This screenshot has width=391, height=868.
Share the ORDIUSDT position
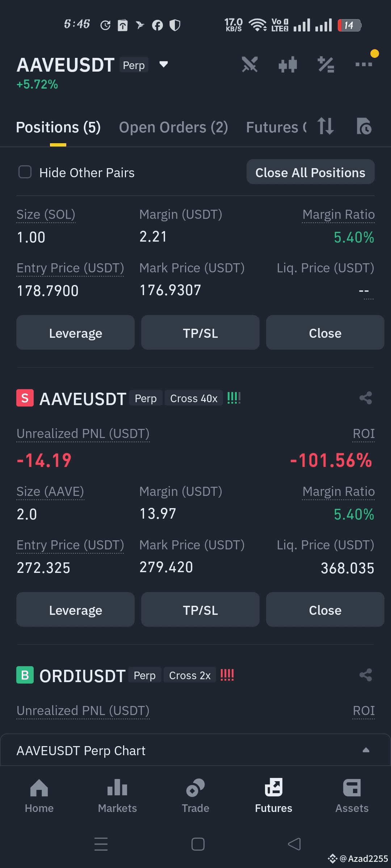(366, 675)
